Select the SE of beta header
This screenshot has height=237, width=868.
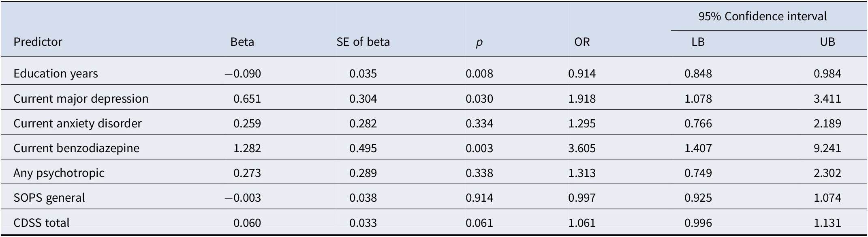[363, 42]
